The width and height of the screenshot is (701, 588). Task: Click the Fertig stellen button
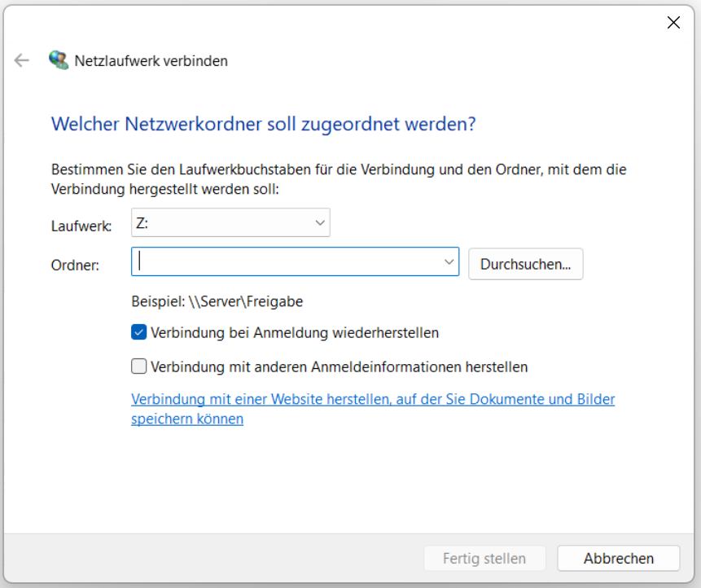point(484,558)
